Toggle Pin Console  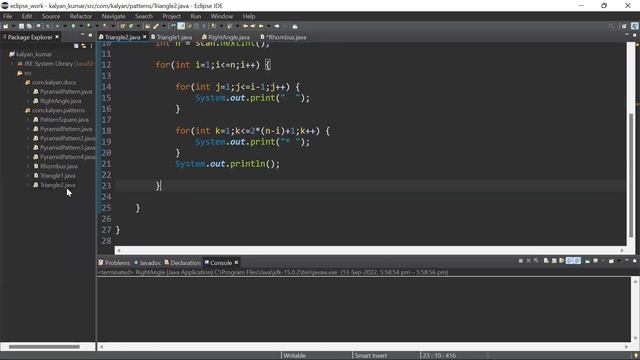pos(588,261)
